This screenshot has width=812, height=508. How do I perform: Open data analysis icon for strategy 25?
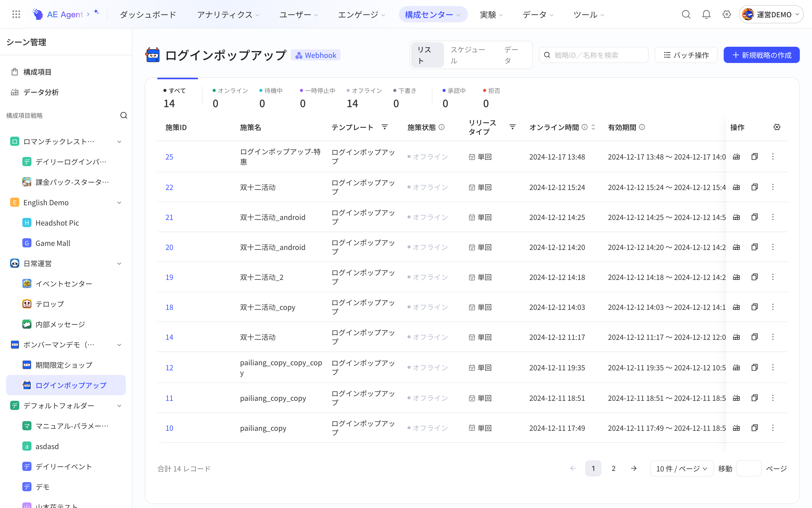coord(736,156)
